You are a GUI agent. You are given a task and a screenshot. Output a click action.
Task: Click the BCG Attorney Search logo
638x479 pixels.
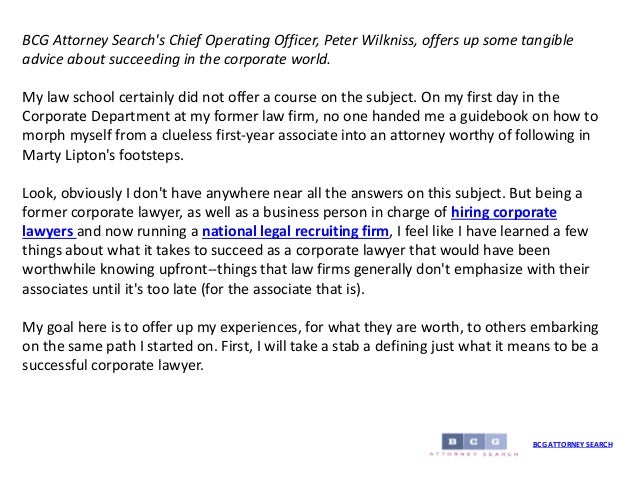point(474,445)
